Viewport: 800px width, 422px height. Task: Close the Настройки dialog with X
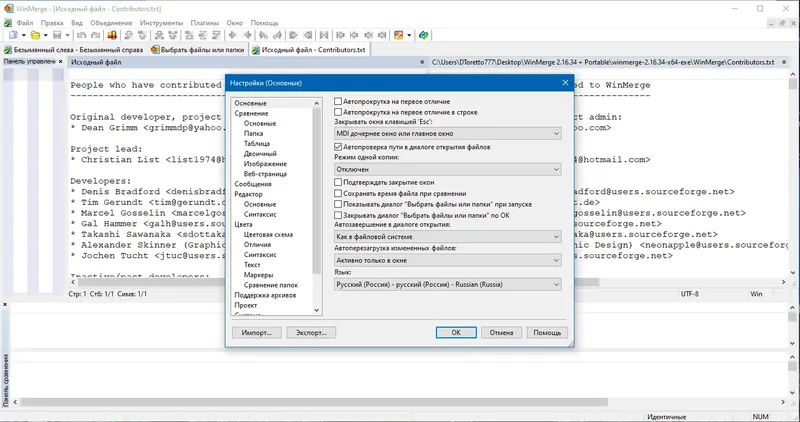pyautogui.click(x=565, y=83)
